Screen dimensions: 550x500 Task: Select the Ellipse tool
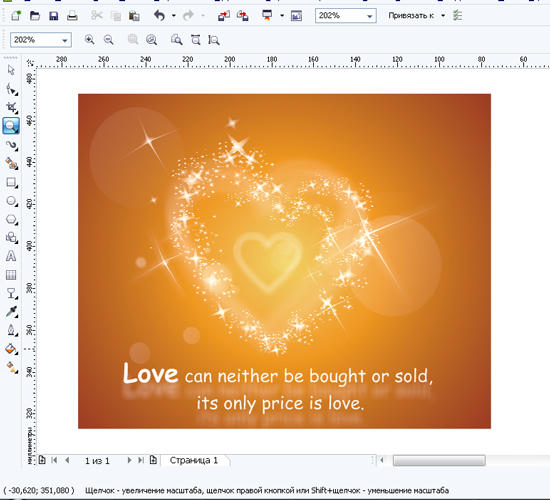(x=11, y=201)
